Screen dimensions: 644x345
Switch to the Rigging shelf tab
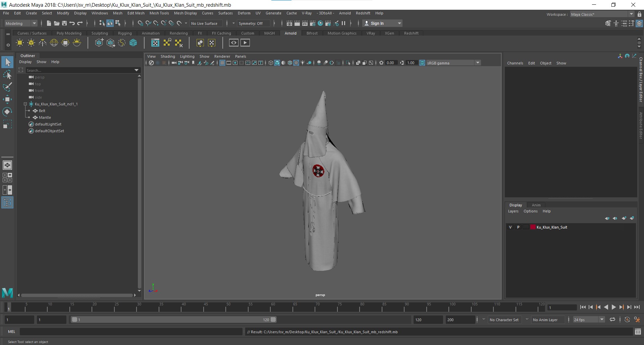(x=125, y=33)
